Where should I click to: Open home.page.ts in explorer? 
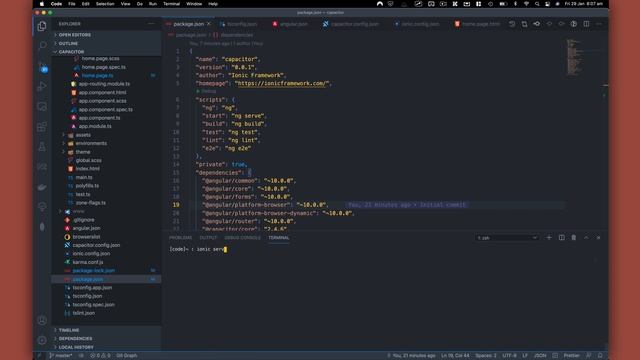[x=97, y=76]
